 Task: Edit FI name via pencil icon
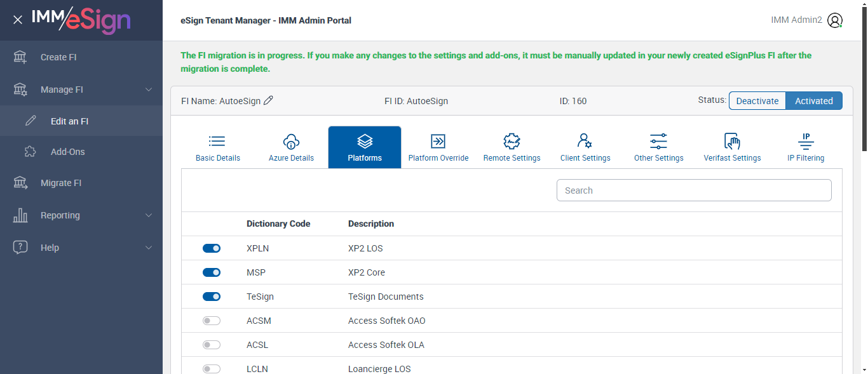pos(268,100)
